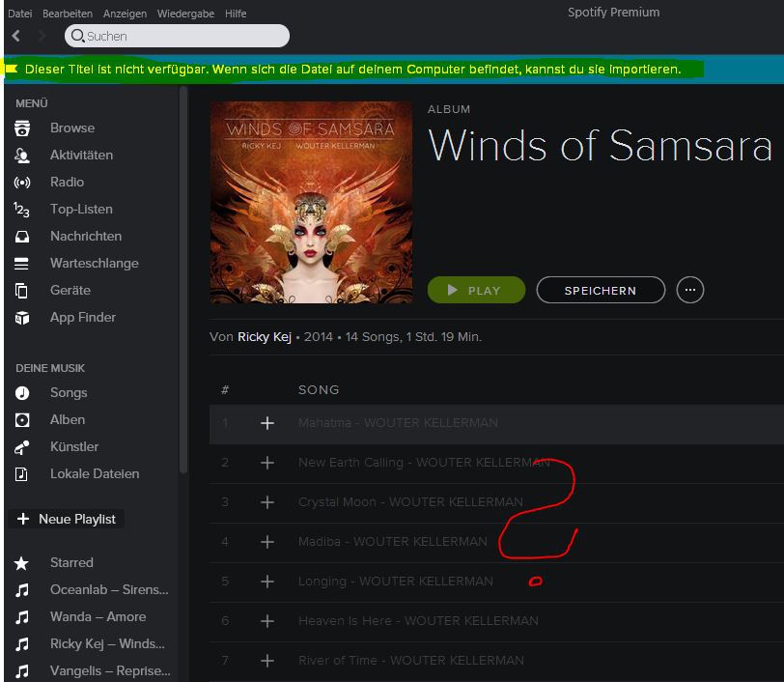
Task: Show the Warteschlange queue
Action: point(94,263)
